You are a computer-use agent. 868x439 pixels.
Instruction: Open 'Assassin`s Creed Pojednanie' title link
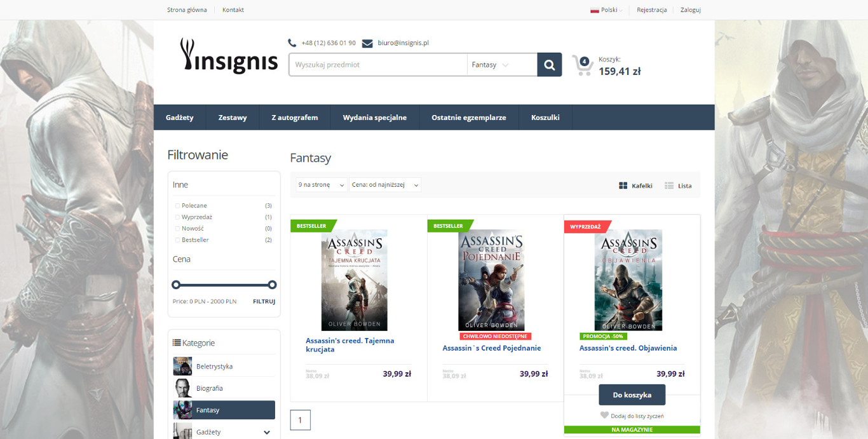[x=492, y=348]
